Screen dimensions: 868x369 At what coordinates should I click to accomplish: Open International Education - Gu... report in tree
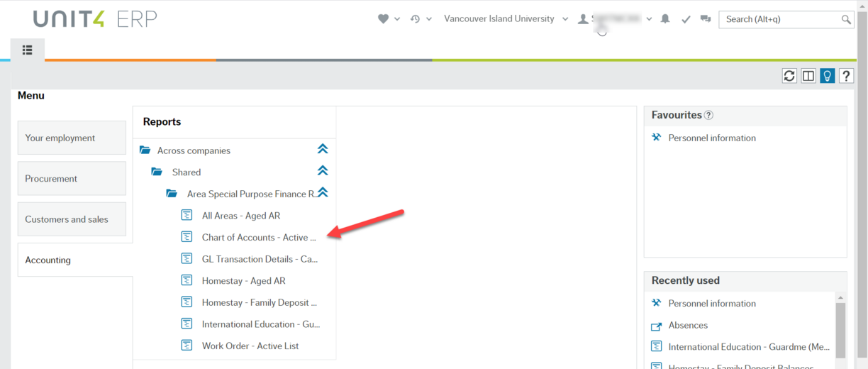pos(261,324)
